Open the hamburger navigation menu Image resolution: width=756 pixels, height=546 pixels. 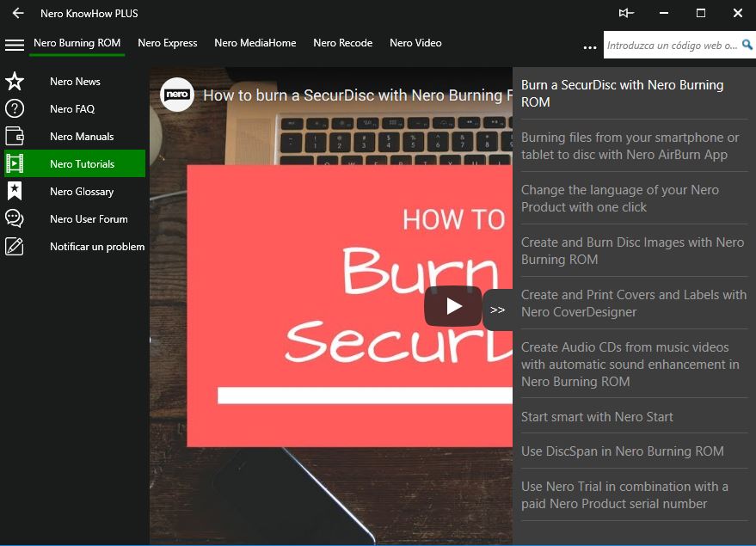14,45
